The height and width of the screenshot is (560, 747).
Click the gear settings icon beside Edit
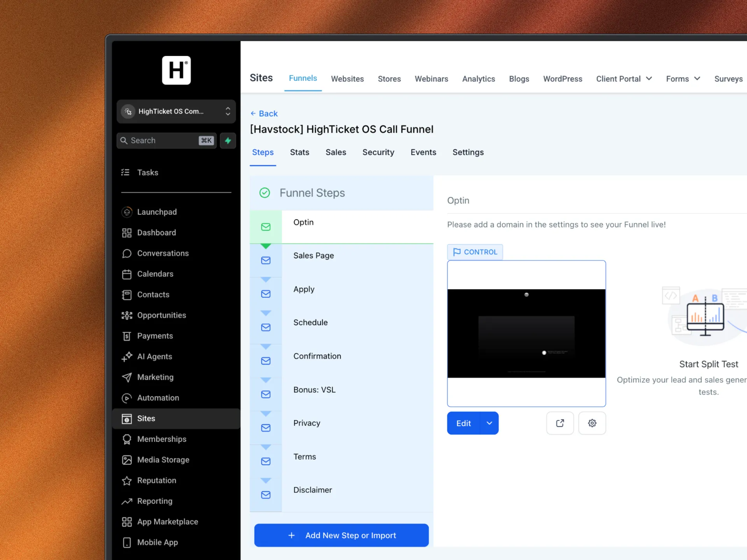coord(592,423)
